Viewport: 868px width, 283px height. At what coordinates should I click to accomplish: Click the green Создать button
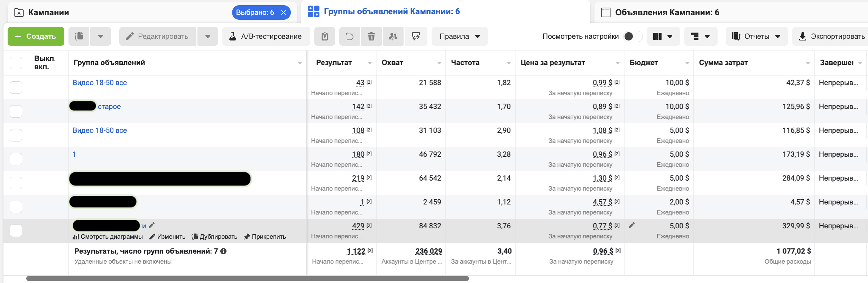click(36, 36)
